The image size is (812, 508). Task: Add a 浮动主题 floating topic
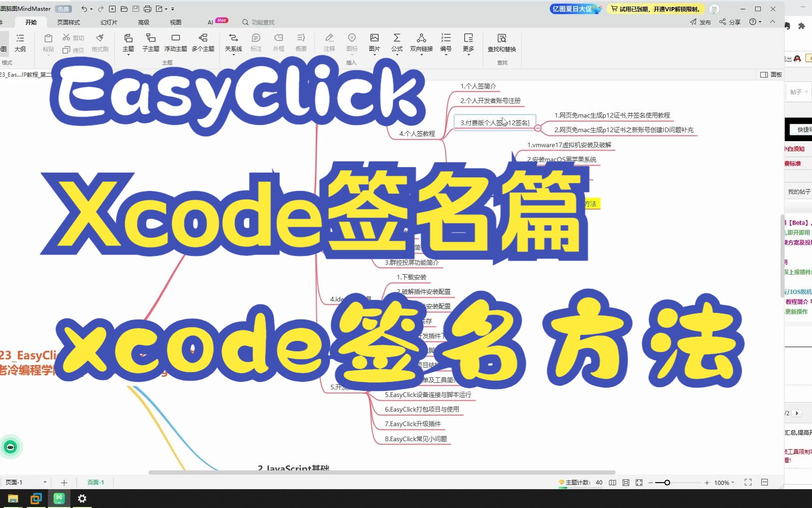pos(176,43)
